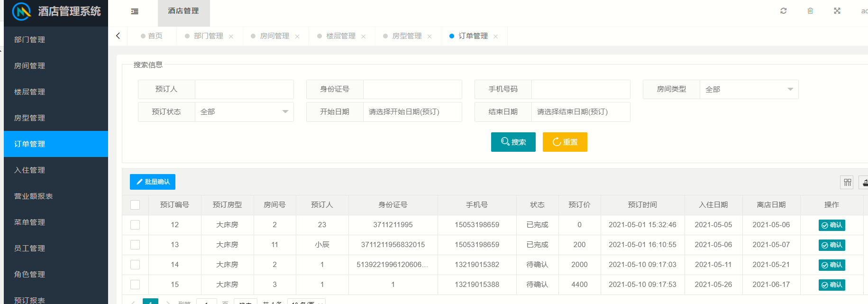Click the 预订人 search input
This screenshot has height=304, width=868.
coord(244,89)
